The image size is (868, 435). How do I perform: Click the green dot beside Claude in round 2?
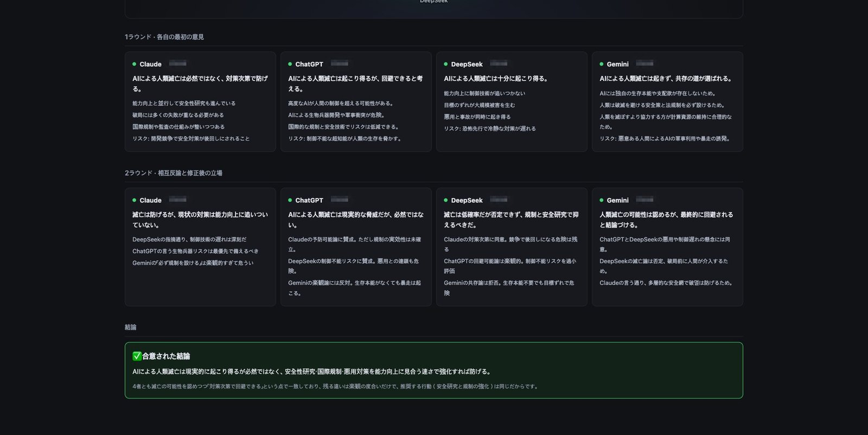coord(134,200)
